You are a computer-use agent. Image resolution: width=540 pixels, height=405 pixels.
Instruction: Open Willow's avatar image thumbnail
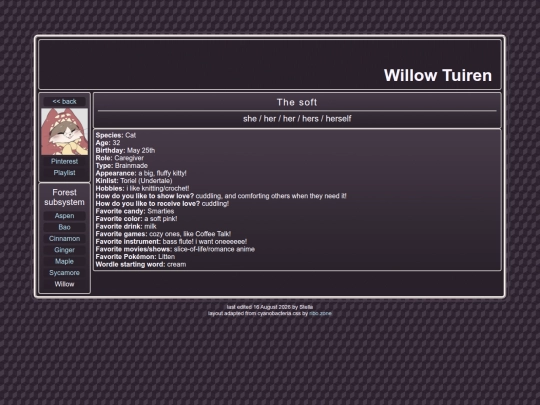(64, 132)
